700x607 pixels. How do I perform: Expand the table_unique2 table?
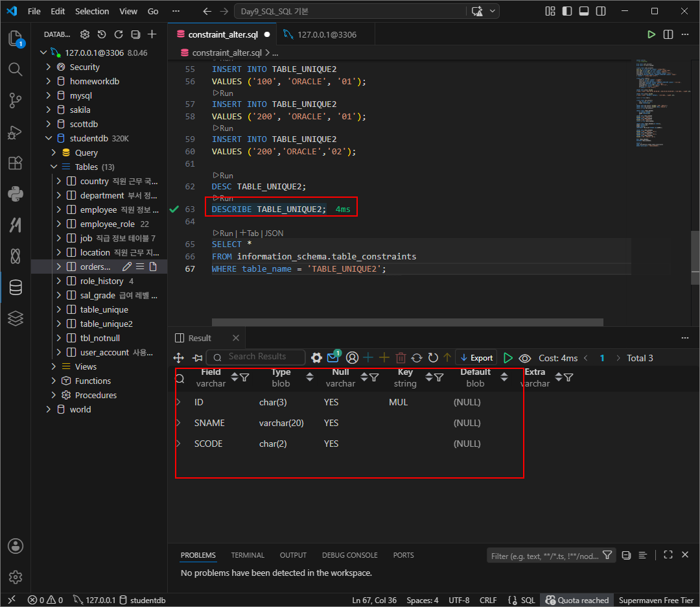click(x=58, y=324)
